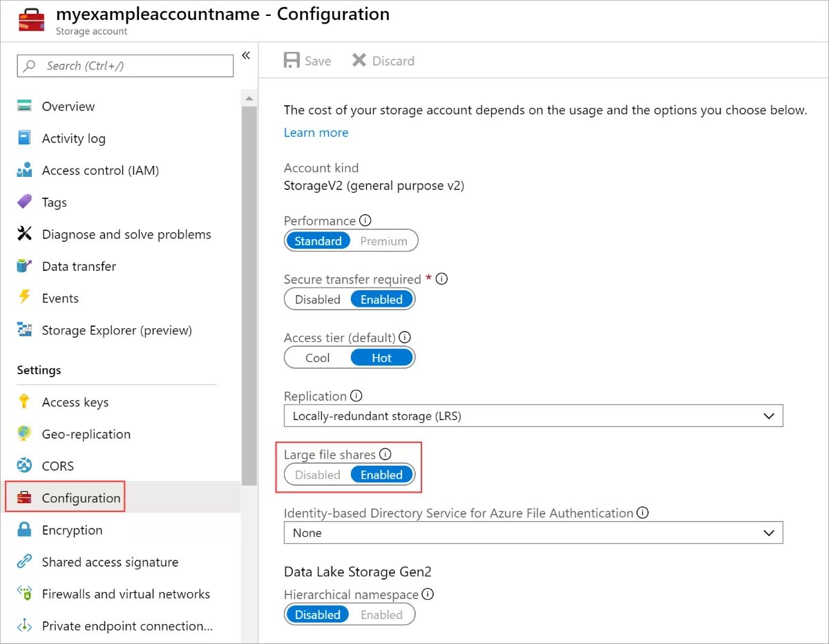This screenshot has height=644, width=829.
Task: Disable Secure transfer required
Action: pyautogui.click(x=318, y=299)
